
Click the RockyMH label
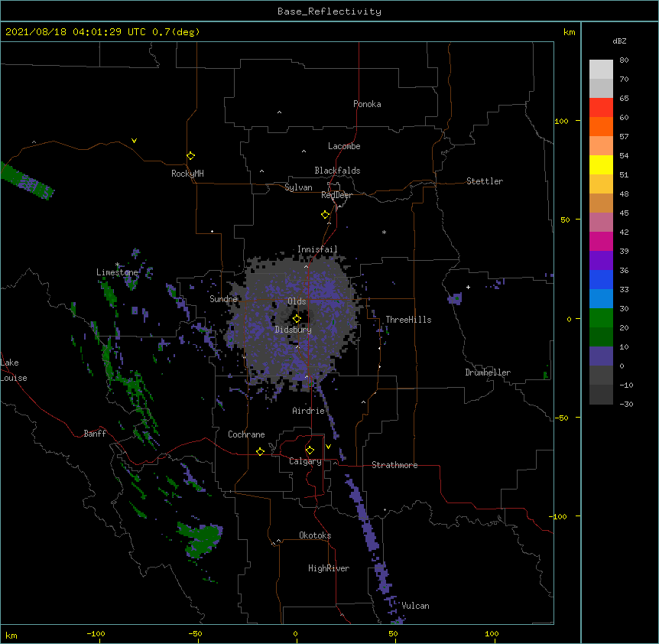coord(187,174)
